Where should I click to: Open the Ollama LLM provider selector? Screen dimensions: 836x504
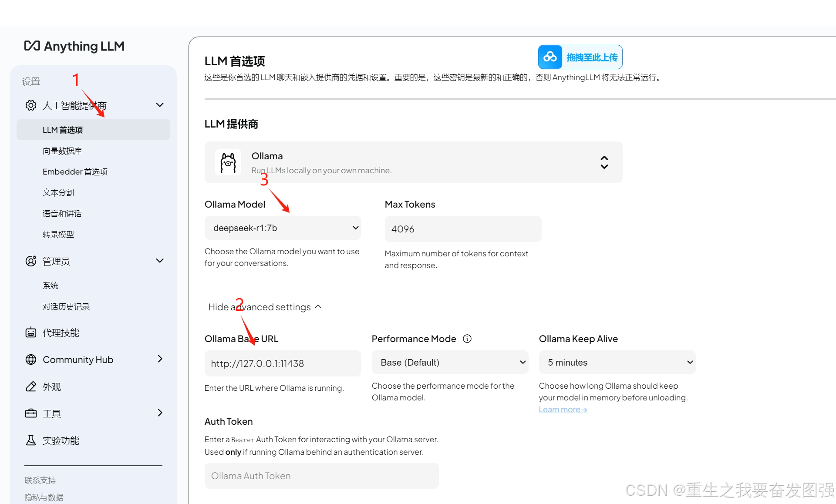pyautogui.click(x=413, y=162)
